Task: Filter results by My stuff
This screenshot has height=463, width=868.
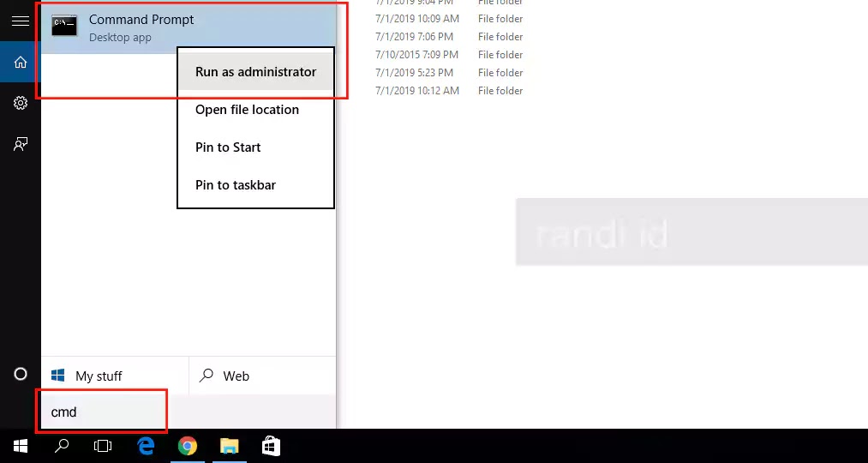Action: [x=115, y=376]
